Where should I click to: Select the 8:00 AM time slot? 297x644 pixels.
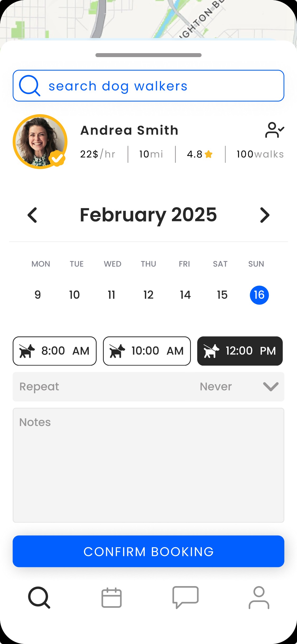55,351
